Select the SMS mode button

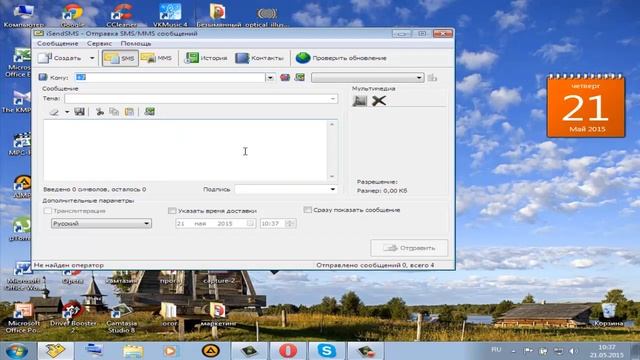[x=120, y=58]
